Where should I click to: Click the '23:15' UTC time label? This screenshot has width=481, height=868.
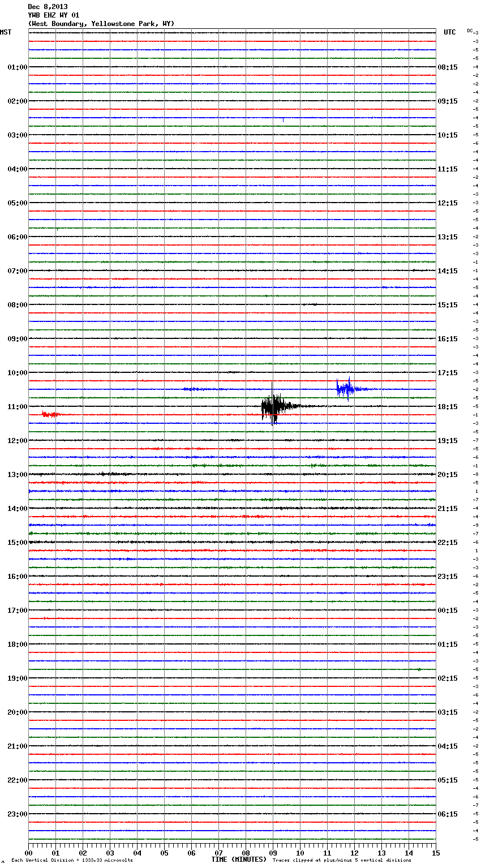(448, 577)
